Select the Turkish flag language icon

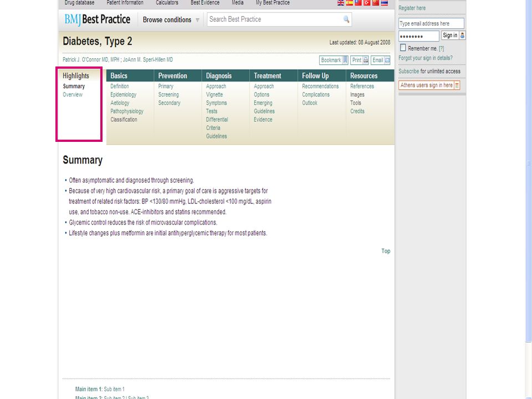[x=367, y=3]
